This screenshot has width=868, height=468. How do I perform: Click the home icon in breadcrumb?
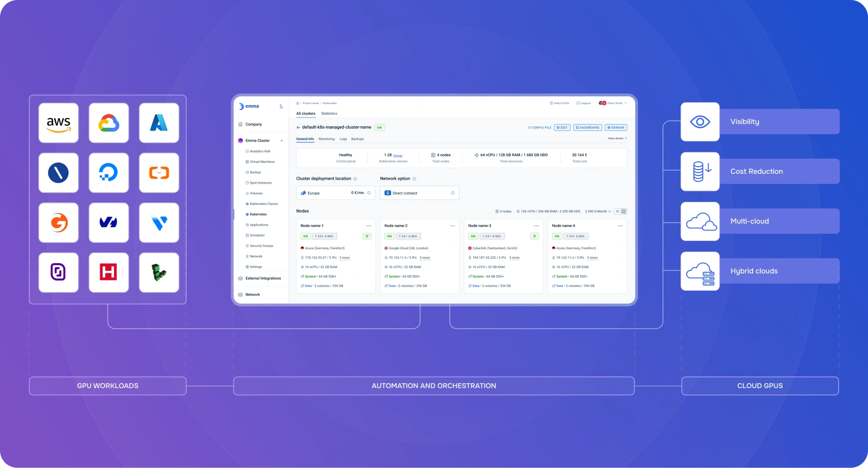tap(298, 103)
